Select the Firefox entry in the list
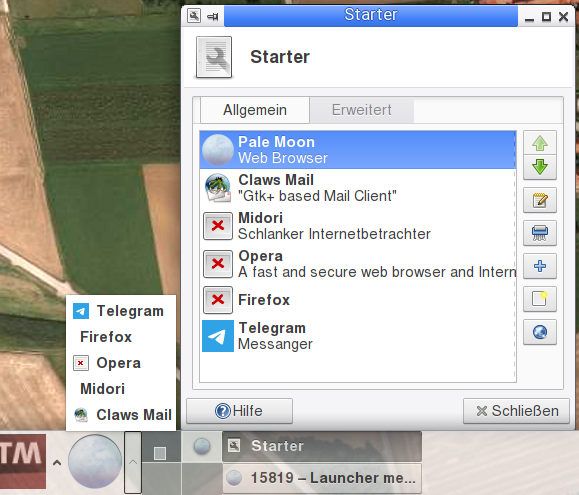Viewport: 579px width, 495px height. 357,300
